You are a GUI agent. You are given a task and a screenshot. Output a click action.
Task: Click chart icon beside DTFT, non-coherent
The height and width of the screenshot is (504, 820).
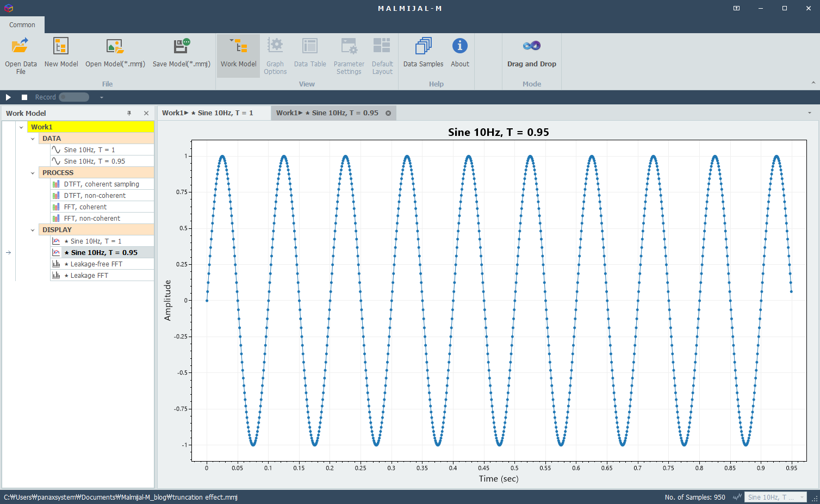(56, 196)
